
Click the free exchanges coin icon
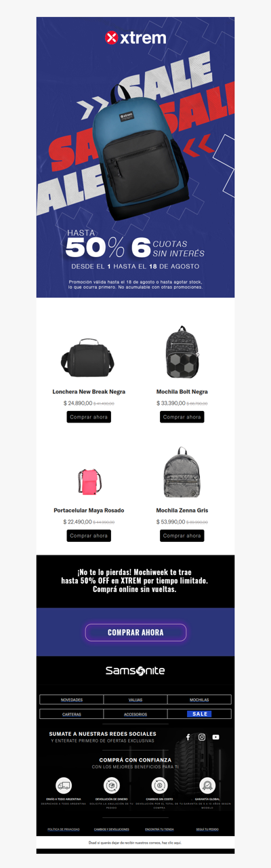[160, 785]
